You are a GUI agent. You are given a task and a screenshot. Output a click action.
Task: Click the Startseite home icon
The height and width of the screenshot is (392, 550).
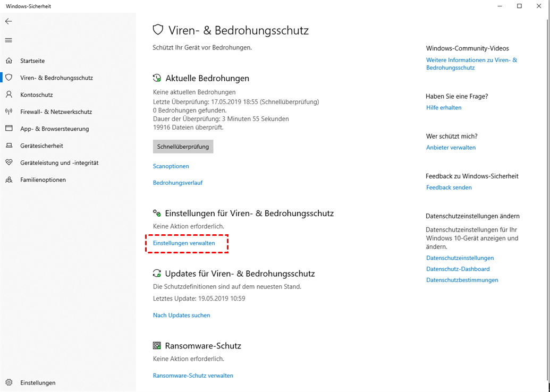click(9, 61)
